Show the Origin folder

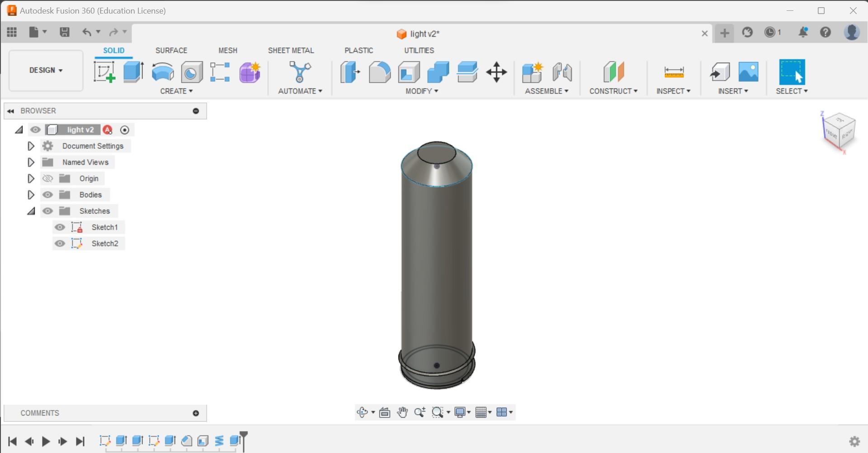pos(47,178)
